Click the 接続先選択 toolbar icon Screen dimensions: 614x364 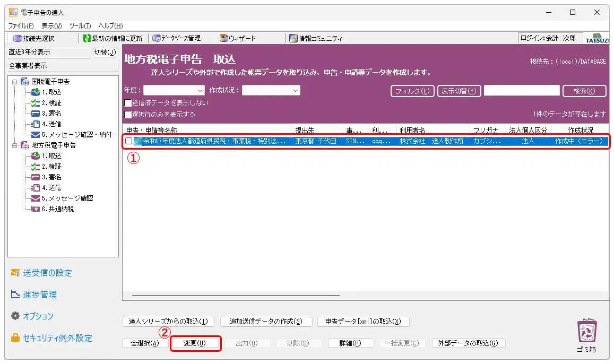click(18, 38)
